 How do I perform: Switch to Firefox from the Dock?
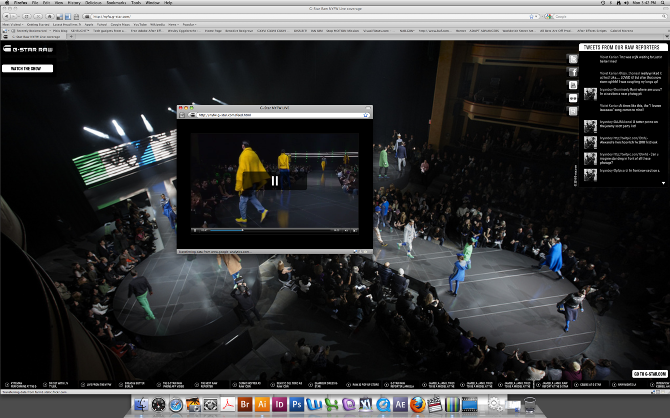tap(418, 404)
